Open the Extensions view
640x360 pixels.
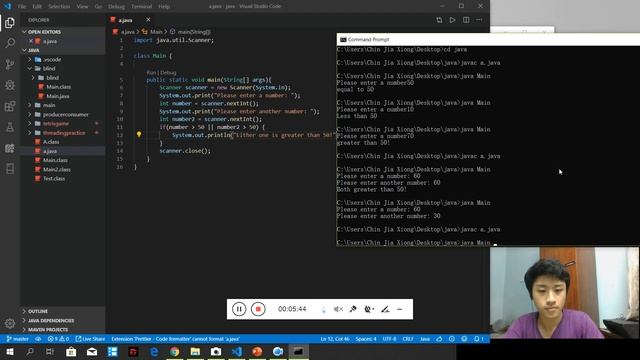click(10, 106)
